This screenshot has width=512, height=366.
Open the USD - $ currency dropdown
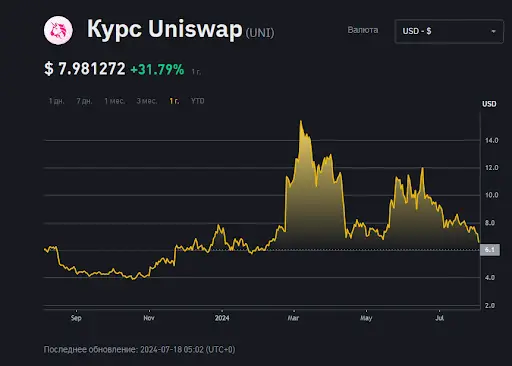point(449,31)
